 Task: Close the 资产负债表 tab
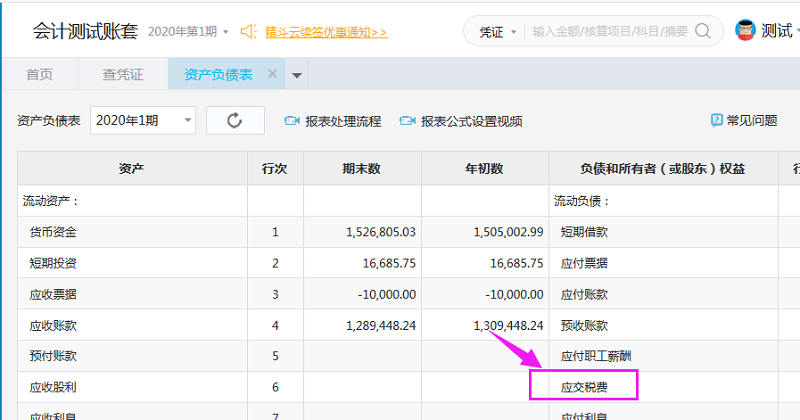(272, 74)
